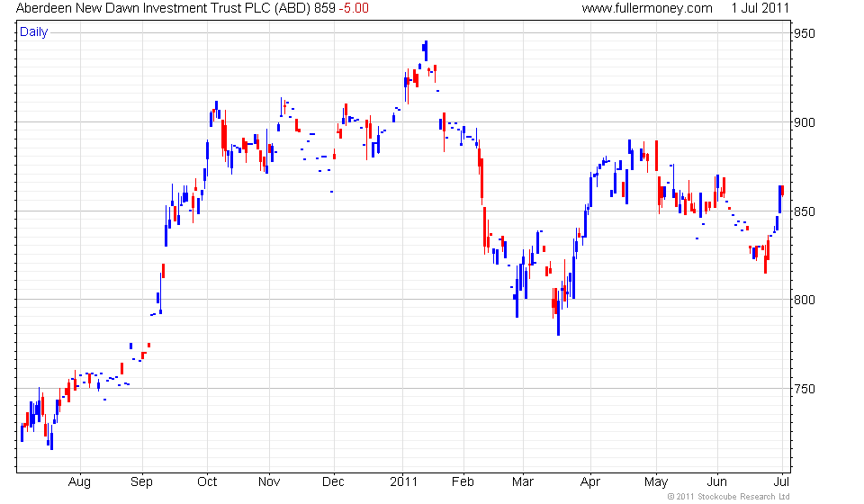This screenshot has height=504, width=864.
Task: Click the 'Daily' timeframe label
Action: [33, 31]
